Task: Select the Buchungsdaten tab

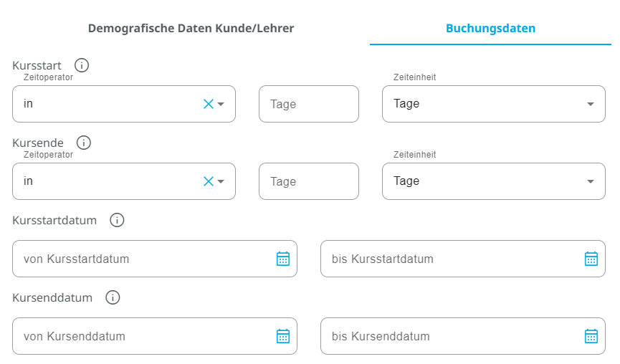Action: click(490, 29)
